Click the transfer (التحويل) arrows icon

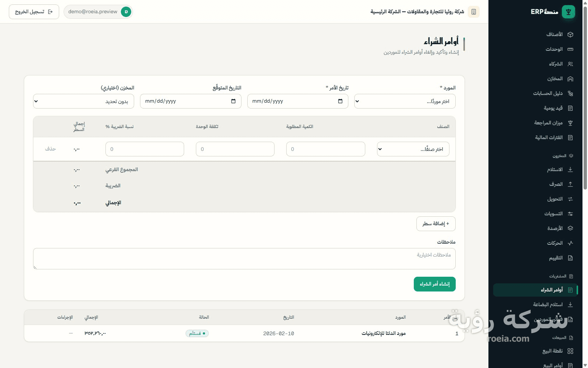click(570, 199)
